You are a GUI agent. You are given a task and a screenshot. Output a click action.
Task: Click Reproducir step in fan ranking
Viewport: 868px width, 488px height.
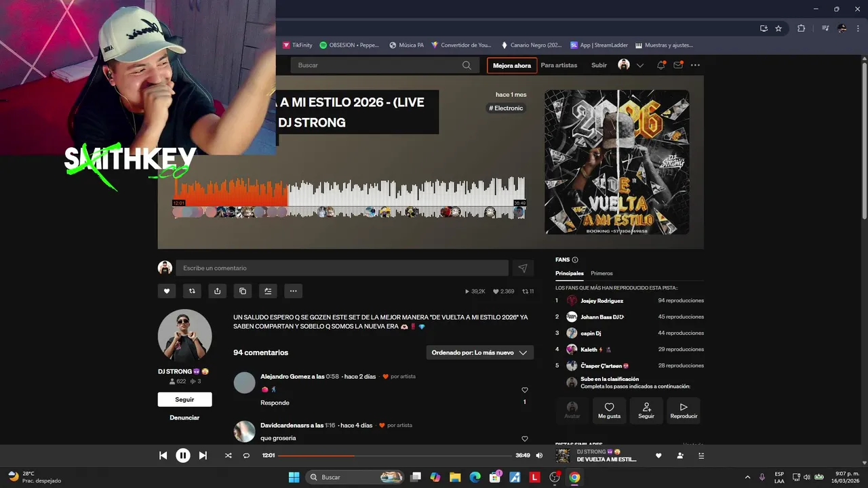(684, 409)
